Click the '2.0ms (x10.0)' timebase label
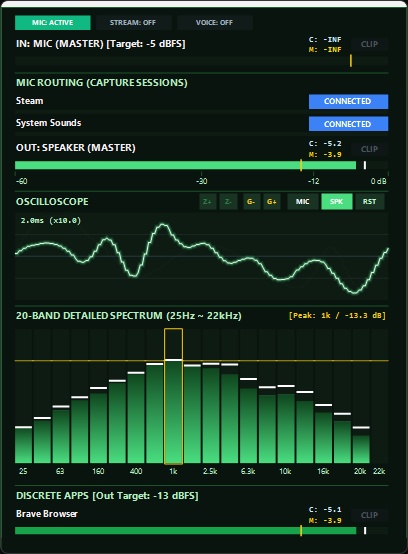 51,220
